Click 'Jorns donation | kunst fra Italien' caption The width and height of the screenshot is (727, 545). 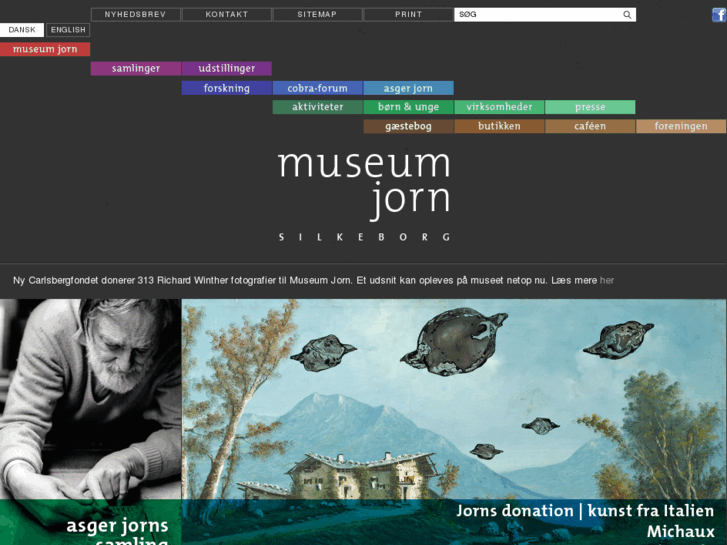click(585, 511)
